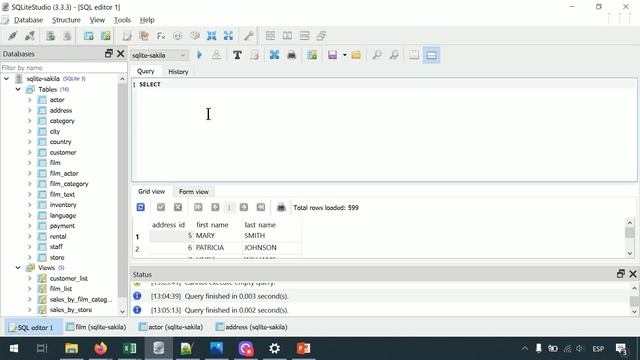Click the first magnifier search icon
640x360 pixels.
click(377, 55)
